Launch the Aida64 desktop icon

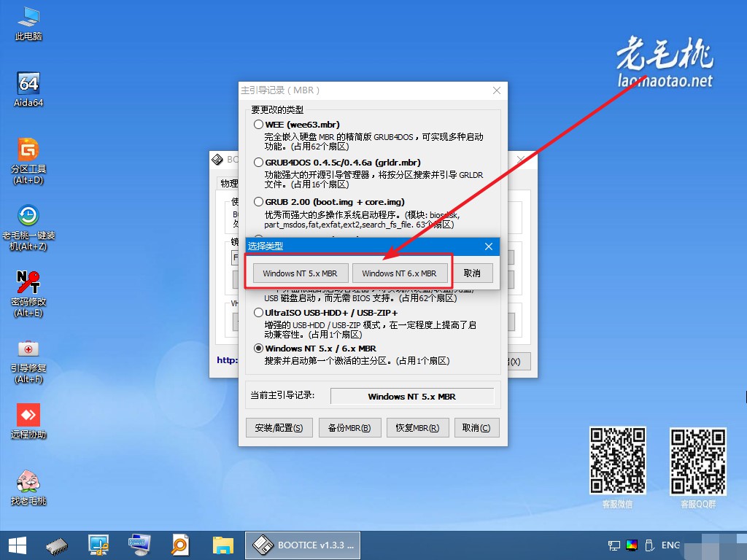coord(28,90)
